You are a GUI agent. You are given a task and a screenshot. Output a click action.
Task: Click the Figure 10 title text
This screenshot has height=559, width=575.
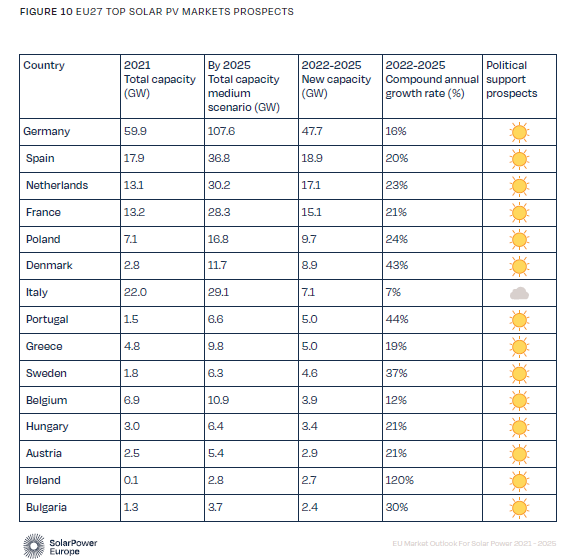point(157,12)
